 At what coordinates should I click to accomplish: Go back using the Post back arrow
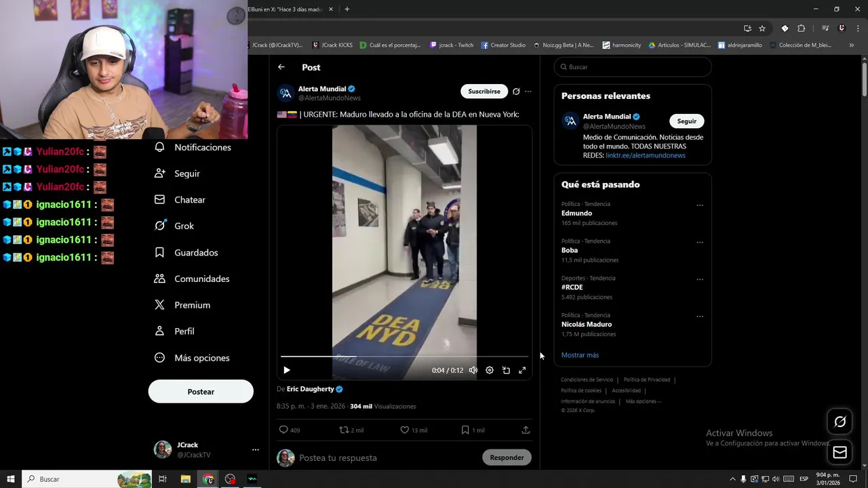click(x=281, y=67)
